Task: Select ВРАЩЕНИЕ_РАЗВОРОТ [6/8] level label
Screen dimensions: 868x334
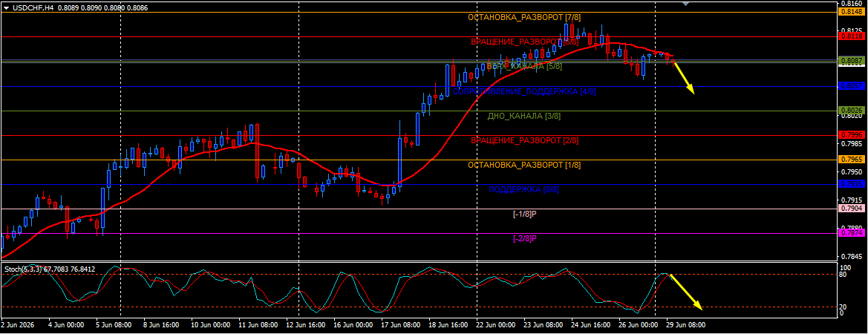Action: click(525, 42)
